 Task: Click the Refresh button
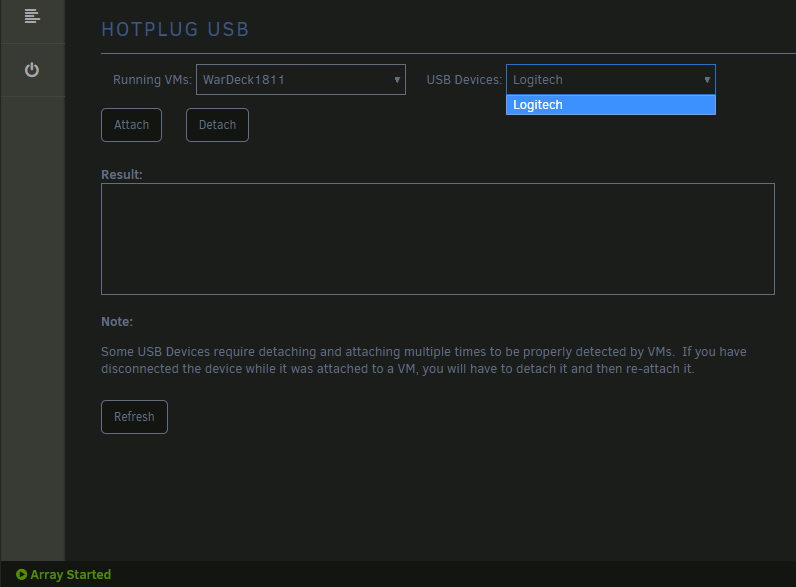click(x=135, y=417)
